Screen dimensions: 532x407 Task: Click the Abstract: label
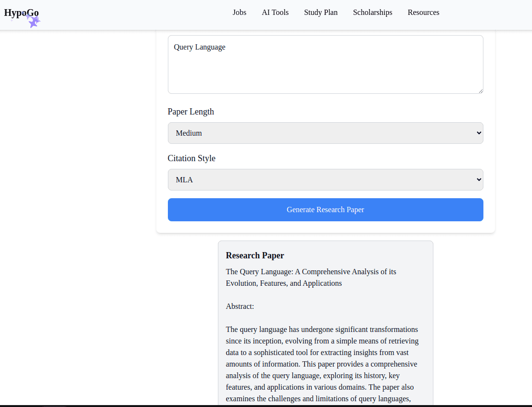click(x=240, y=306)
